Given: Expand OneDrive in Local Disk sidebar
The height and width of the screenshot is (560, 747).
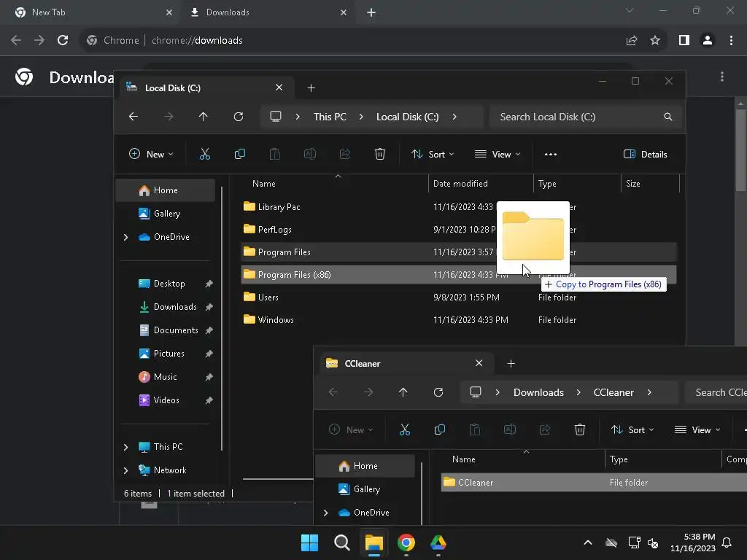Looking at the screenshot, I should click(x=125, y=237).
